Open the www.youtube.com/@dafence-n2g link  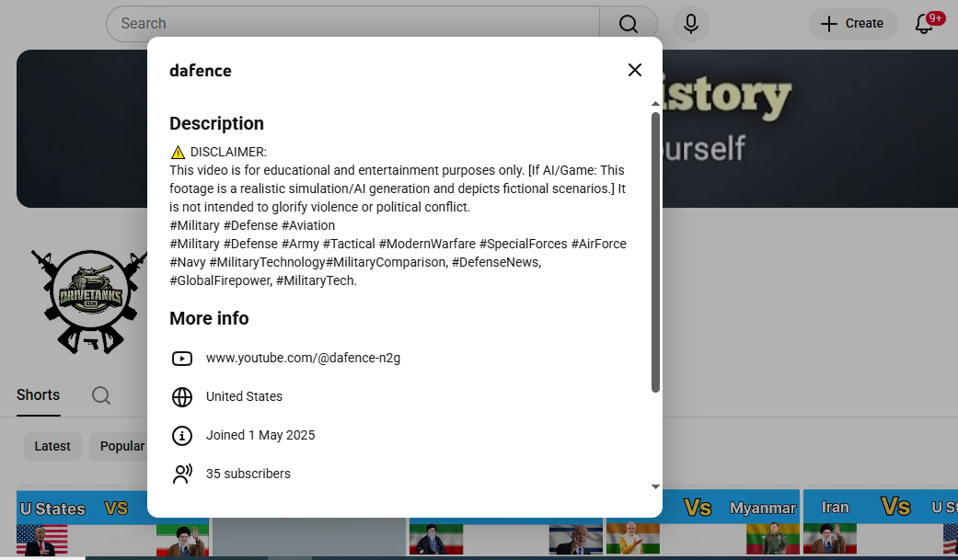pos(303,359)
